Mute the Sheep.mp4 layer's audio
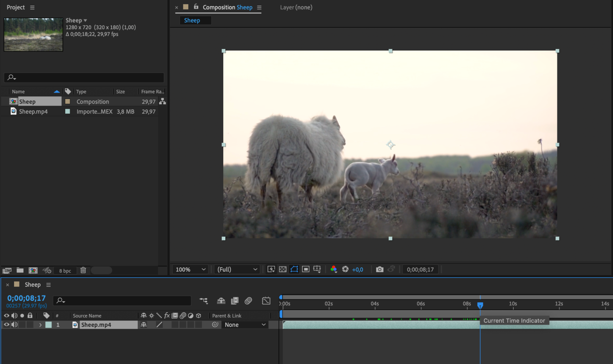 coord(14,324)
